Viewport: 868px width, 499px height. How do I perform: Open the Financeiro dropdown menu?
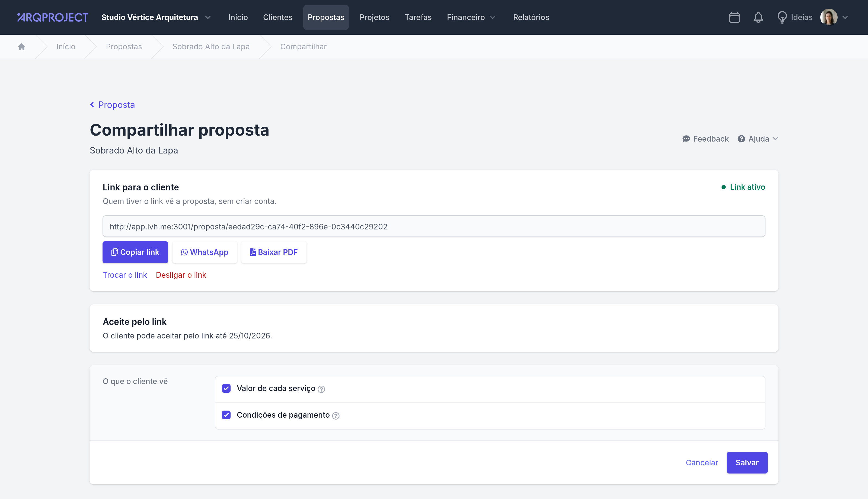coord(471,17)
